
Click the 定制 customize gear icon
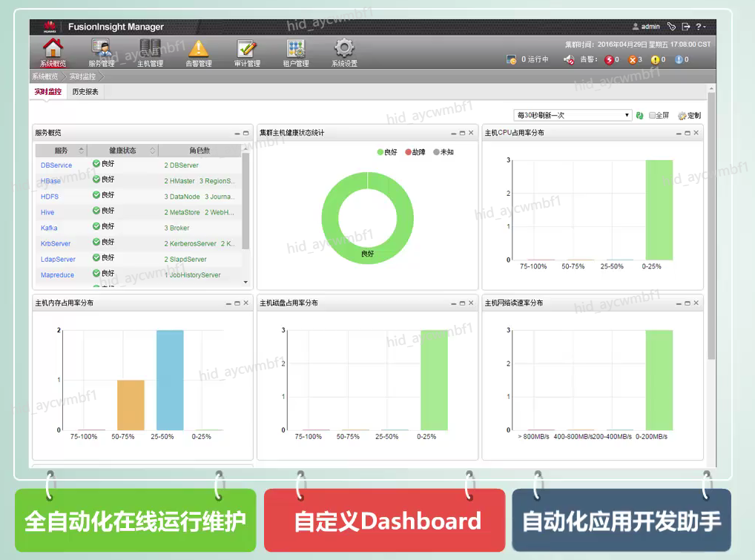[x=682, y=116]
